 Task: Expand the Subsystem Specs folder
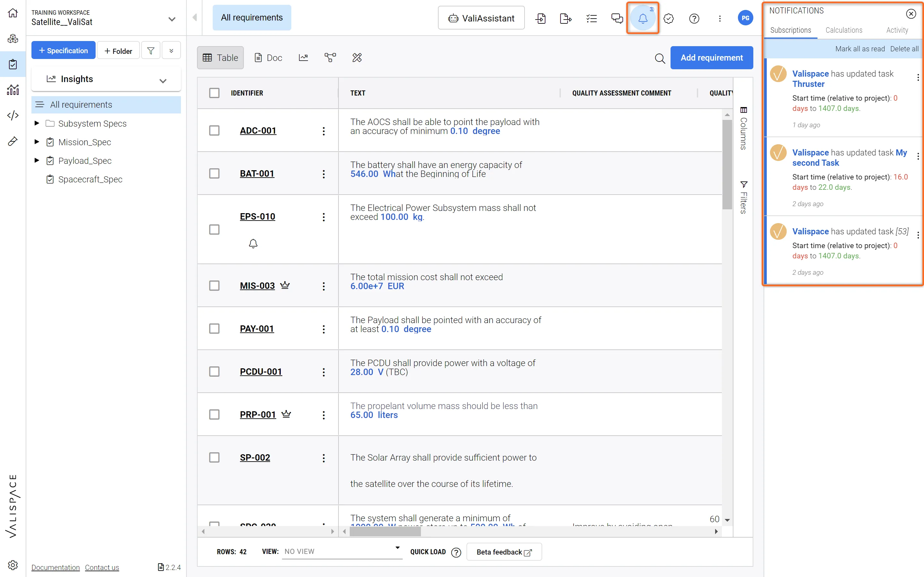(37, 123)
